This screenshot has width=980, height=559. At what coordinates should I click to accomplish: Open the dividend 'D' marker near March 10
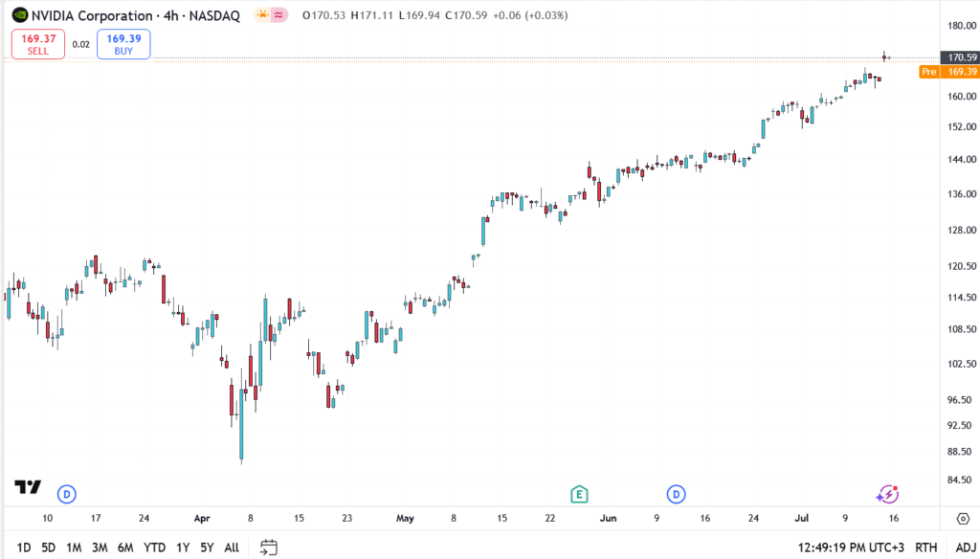(x=66, y=494)
